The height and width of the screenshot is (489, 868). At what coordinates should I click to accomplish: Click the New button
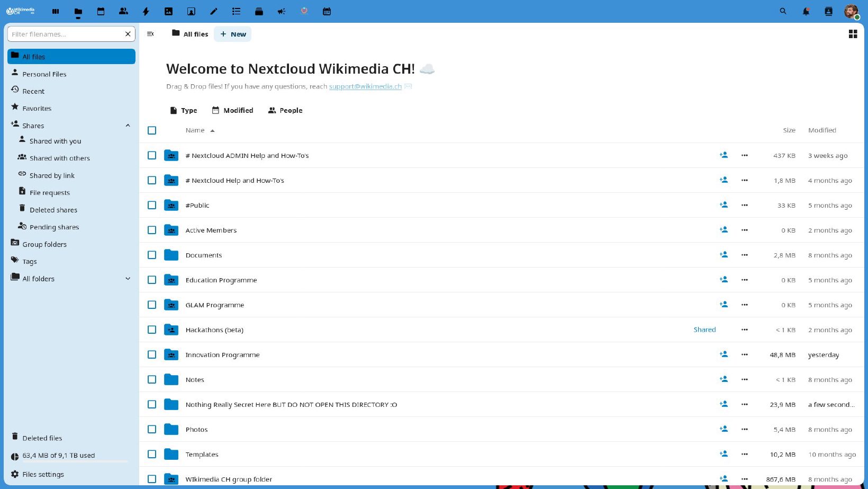pyautogui.click(x=233, y=34)
